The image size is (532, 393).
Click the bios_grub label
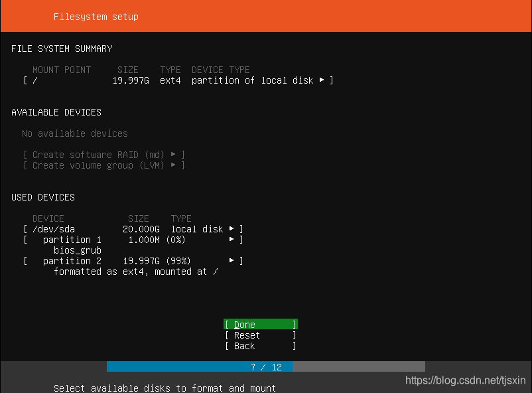(78, 250)
